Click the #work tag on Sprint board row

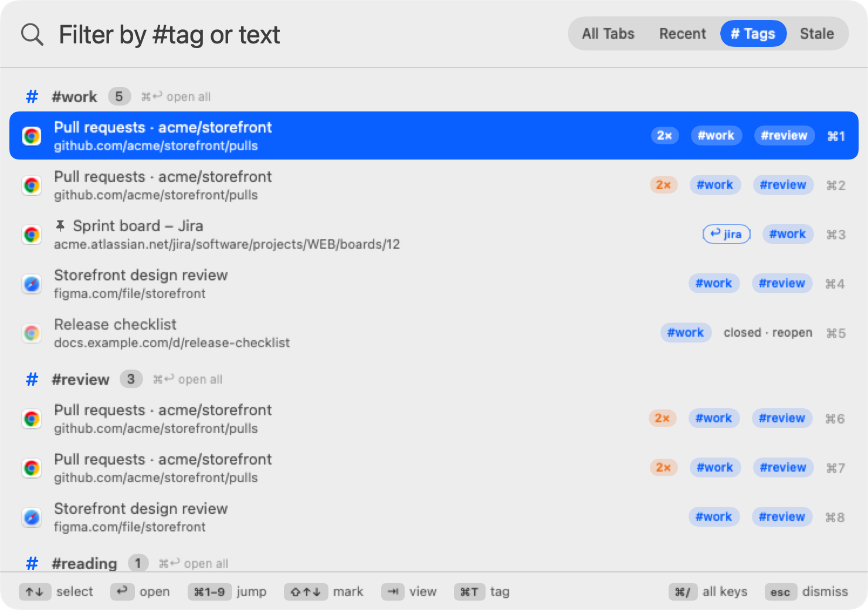[x=788, y=234]
